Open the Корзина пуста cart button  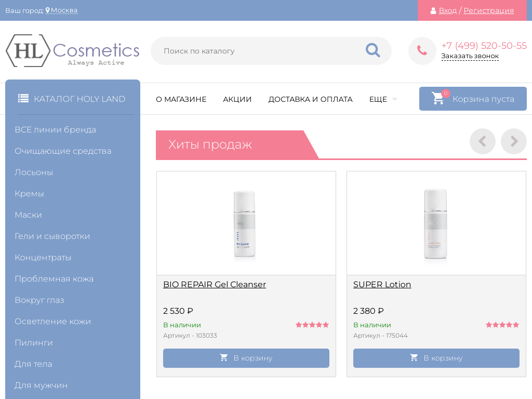pyautogui.click(x=473, y=99)
